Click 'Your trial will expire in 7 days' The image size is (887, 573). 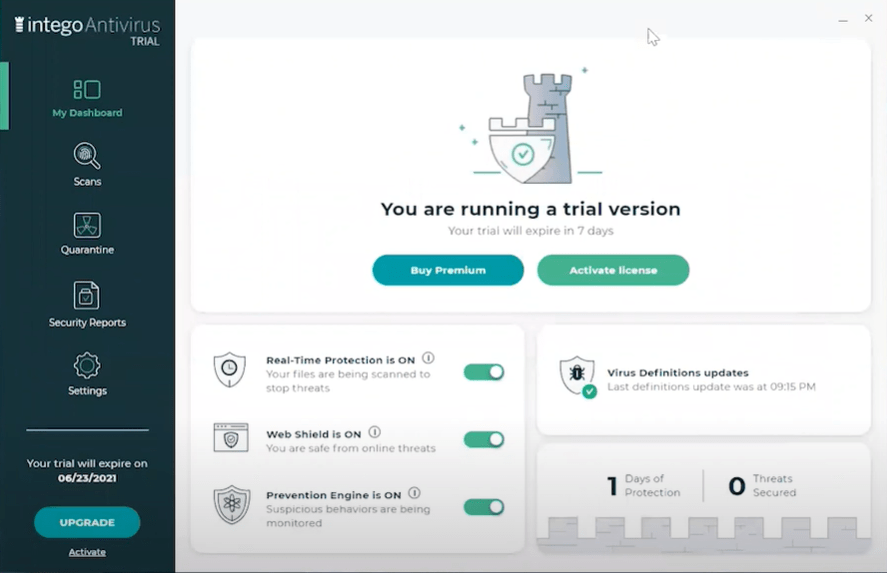coord(531,231)
